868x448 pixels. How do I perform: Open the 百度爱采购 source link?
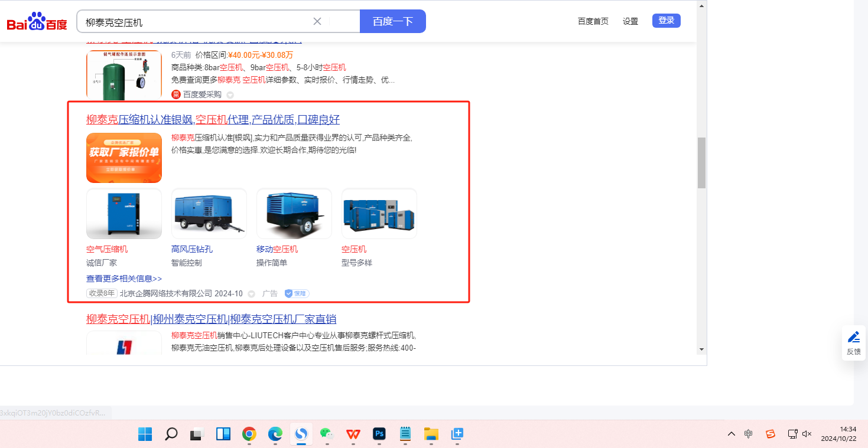coord(202,94)
